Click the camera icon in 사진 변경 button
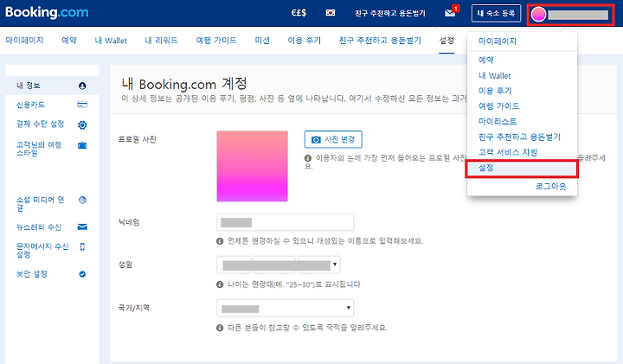 click(x=316, y=140)
